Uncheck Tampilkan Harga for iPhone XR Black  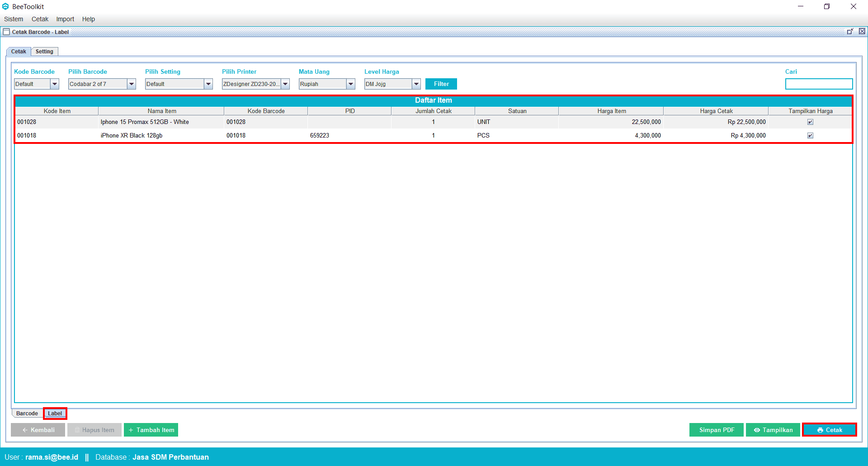(x=810, y=136)
